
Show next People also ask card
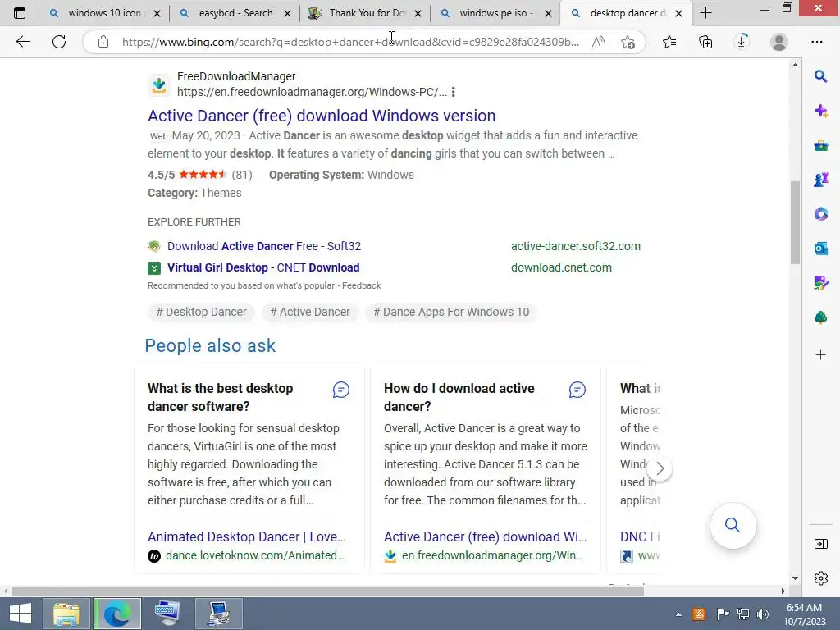(660, 468)
